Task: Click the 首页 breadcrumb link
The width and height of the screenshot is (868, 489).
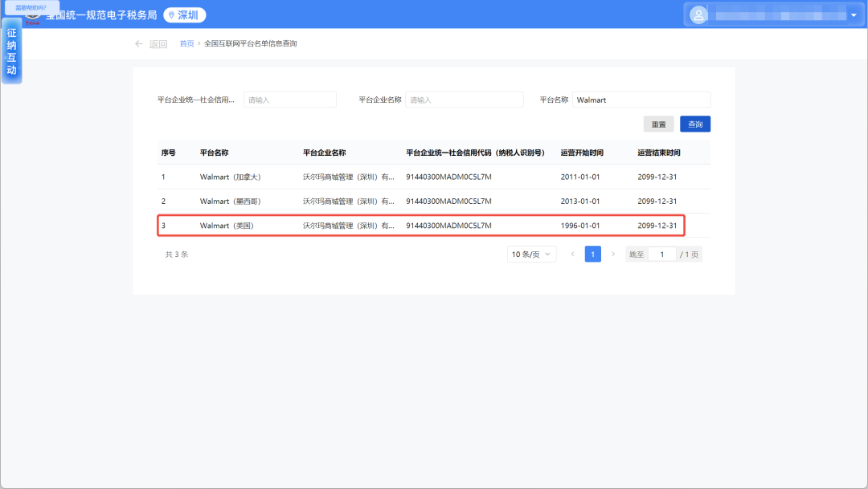Action: (x=186, y=44)
